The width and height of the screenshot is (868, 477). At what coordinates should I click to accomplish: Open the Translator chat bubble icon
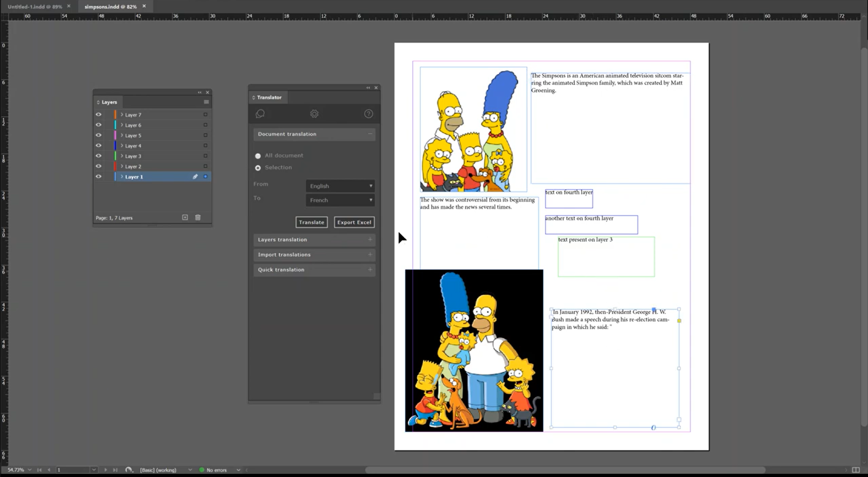click(260, 114)
